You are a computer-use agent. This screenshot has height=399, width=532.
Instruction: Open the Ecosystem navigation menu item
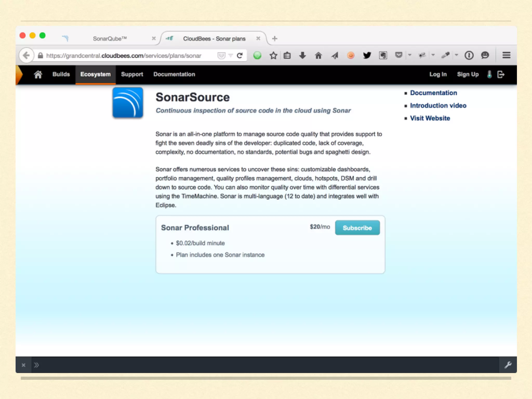click(x=95, y=74)
